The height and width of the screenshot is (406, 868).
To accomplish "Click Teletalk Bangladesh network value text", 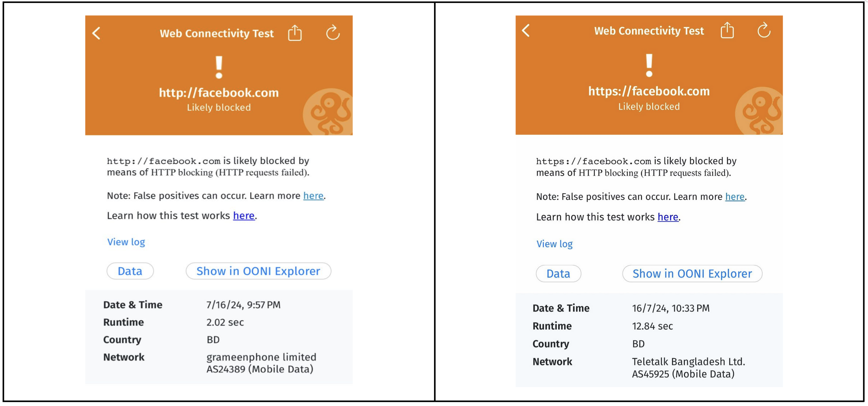I will tap(688, 362).
